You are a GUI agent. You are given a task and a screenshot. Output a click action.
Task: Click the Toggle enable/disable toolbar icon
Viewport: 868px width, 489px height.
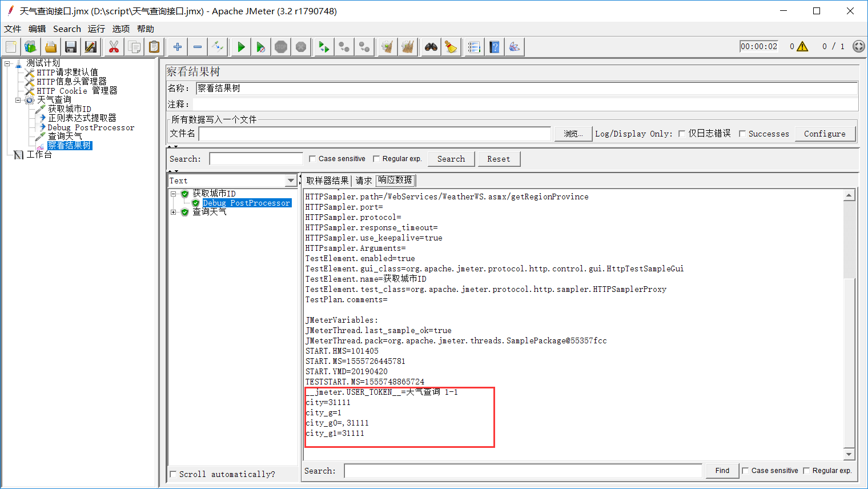[x=218, y=47]
